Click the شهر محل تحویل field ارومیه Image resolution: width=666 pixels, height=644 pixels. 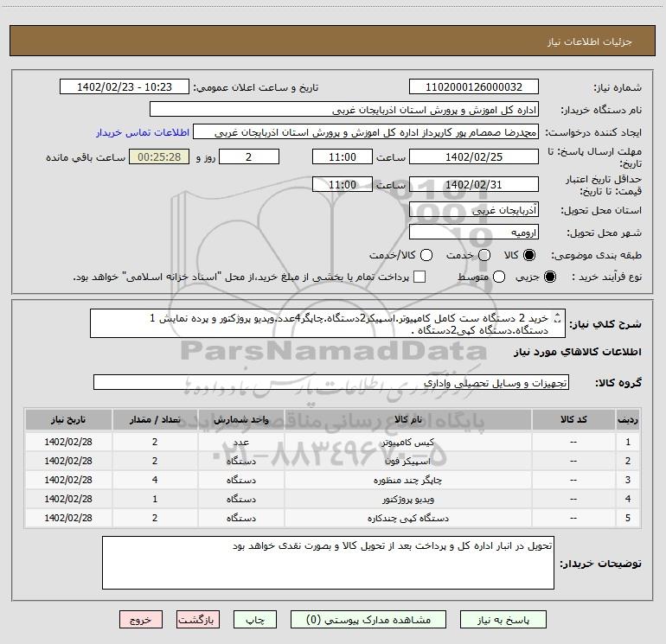tap(474, 233)
